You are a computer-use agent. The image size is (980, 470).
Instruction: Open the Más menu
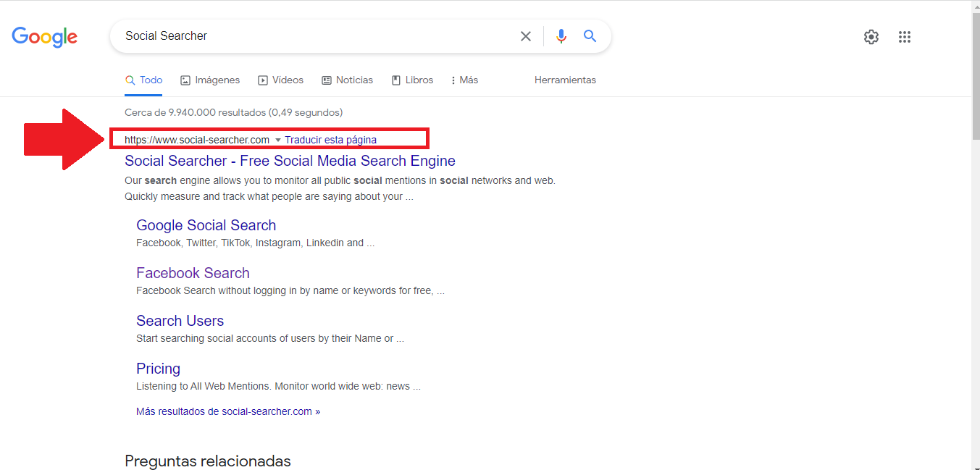pos(464,80)
